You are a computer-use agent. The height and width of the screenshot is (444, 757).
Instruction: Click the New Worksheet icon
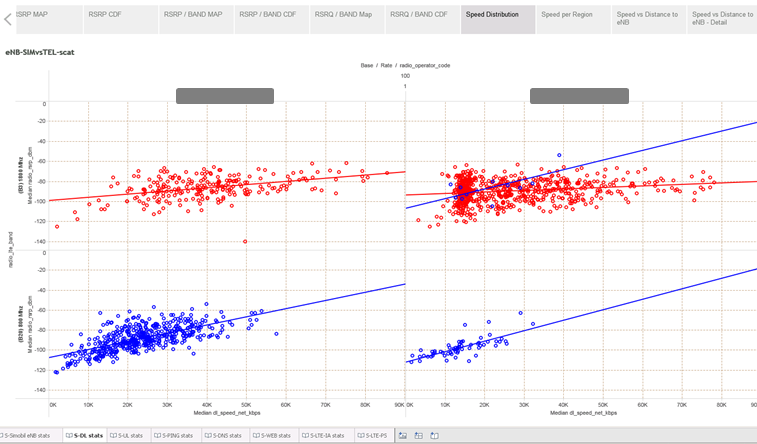tap(402, 436)
